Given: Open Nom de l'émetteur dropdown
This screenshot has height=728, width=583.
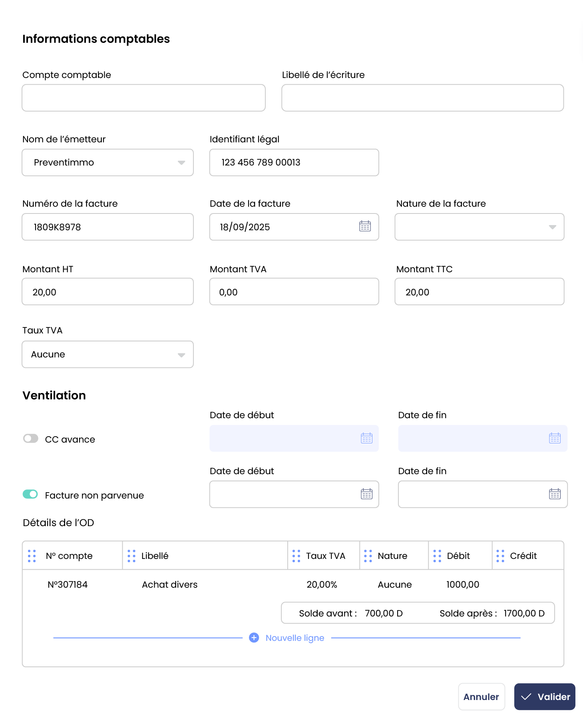Looking at the screenshot, I should pyautogui.click(x=107, y=162).
